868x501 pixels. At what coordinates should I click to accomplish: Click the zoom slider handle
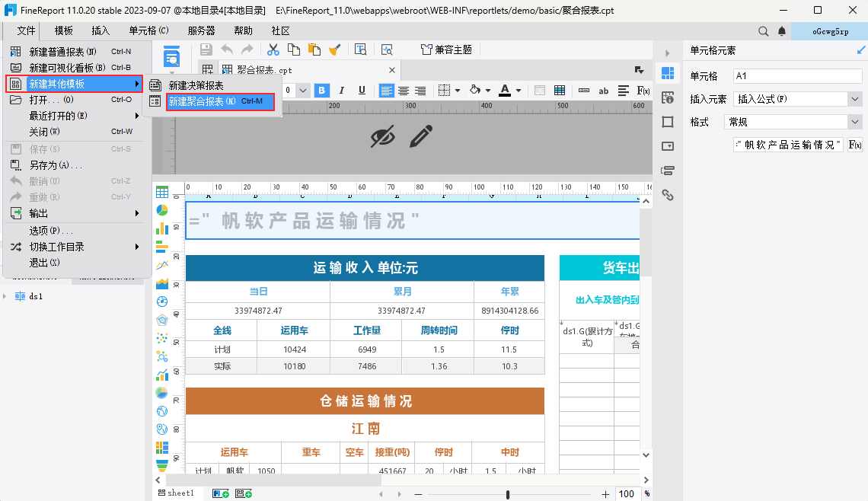[508, 494]
